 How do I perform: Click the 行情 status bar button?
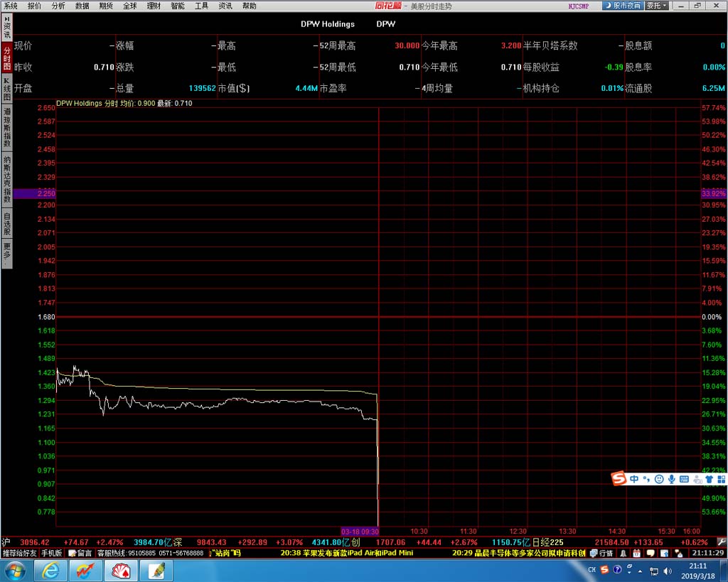point(601,554)
